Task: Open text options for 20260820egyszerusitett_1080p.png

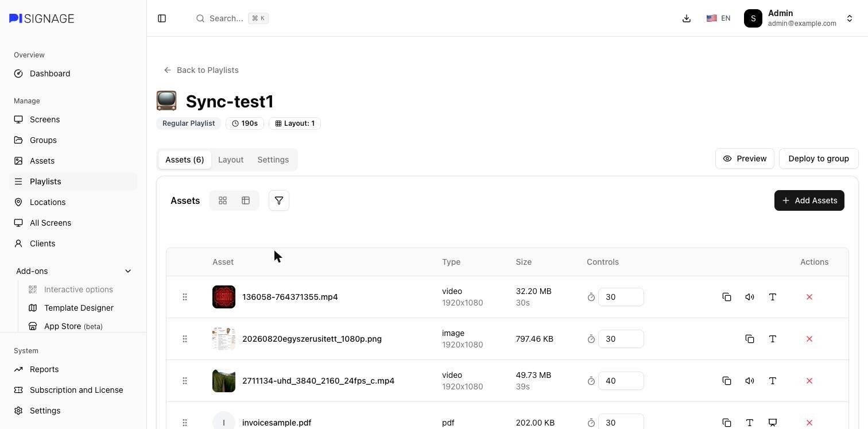Action: 773,339
